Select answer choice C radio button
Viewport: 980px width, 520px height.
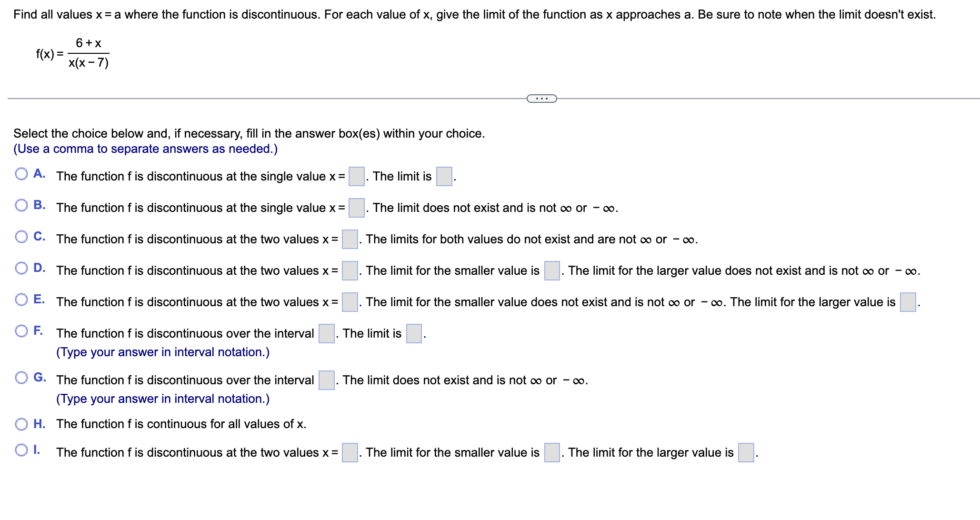21,237
